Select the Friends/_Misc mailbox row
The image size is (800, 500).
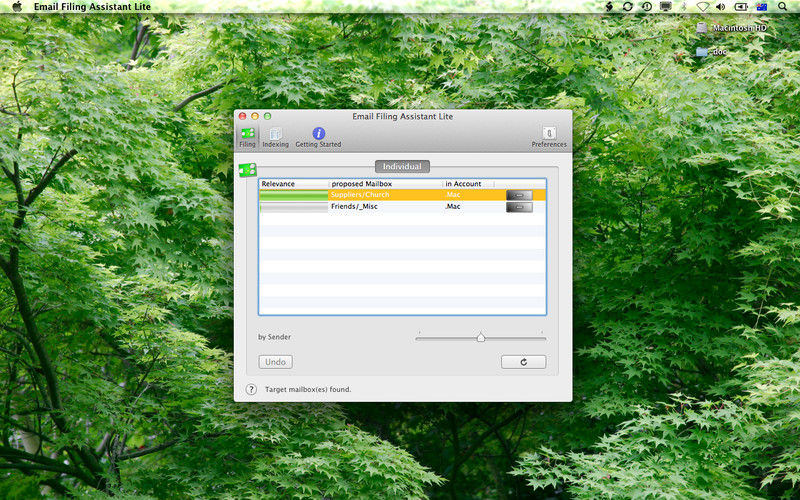pyautogui.click(x=403, y=207)
